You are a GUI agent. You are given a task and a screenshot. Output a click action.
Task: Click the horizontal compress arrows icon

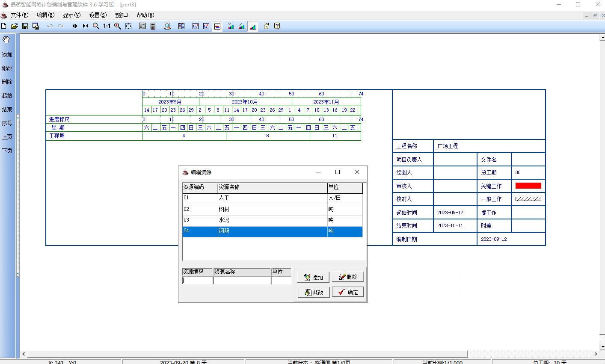click(x=86, y=26)
